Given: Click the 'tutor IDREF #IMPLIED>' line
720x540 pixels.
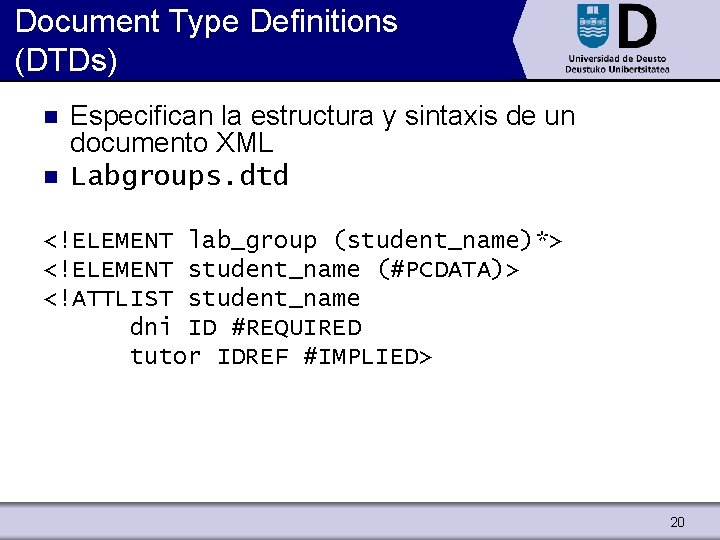Looking at the screenshot, I should [281, 357].
